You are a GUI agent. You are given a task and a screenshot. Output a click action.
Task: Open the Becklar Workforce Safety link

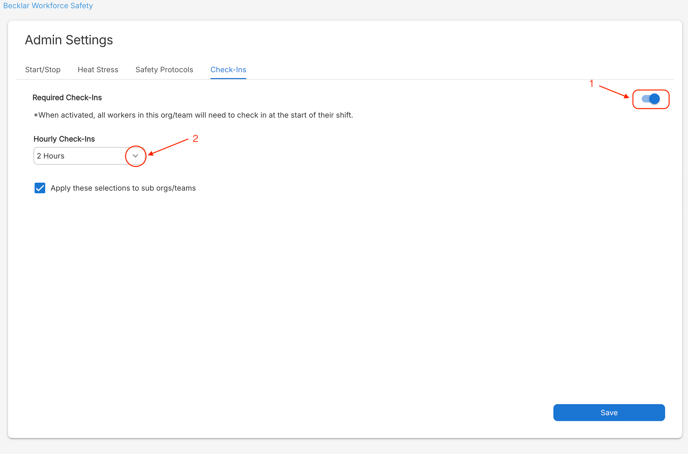pyautogui.click(x=48, y=6)
